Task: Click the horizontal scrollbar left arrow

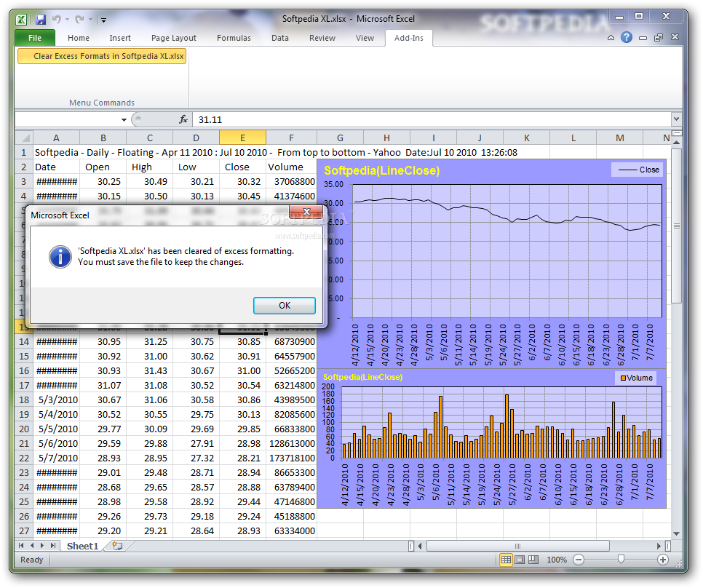Action: [x=420, y=546]
